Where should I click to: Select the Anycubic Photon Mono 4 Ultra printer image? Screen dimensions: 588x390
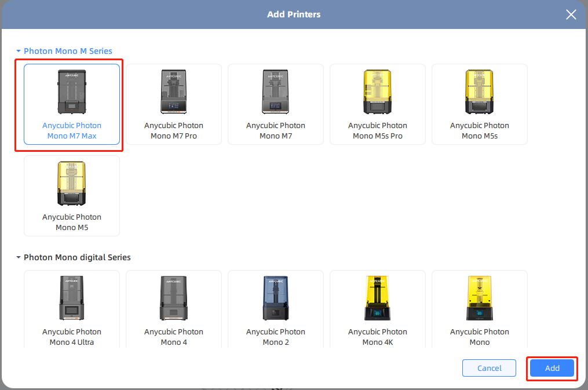(72, 298)
